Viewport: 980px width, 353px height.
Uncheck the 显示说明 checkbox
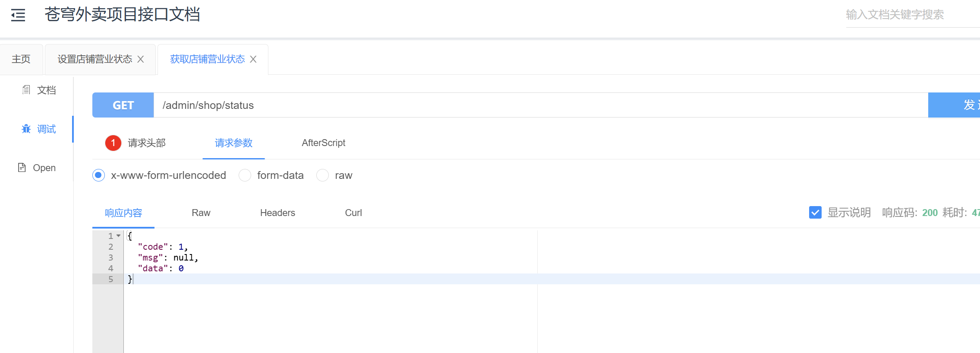(x=815, y=213)
